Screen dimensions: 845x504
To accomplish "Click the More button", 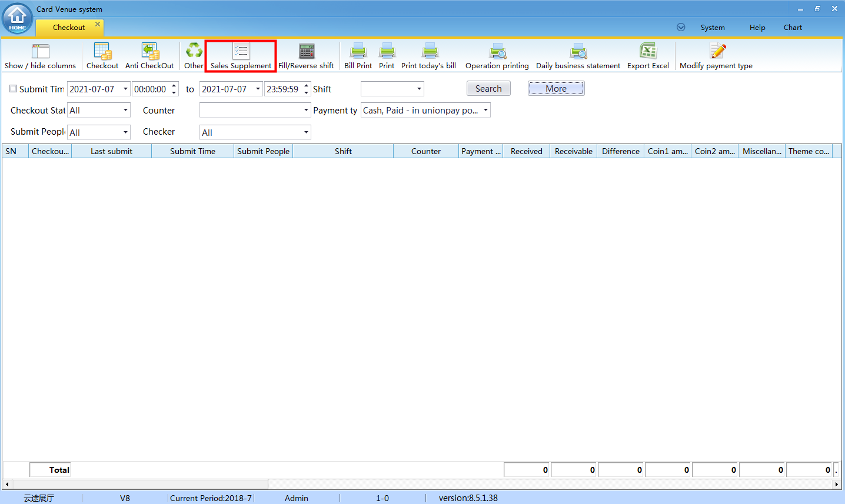I will [x=556, y=88].
